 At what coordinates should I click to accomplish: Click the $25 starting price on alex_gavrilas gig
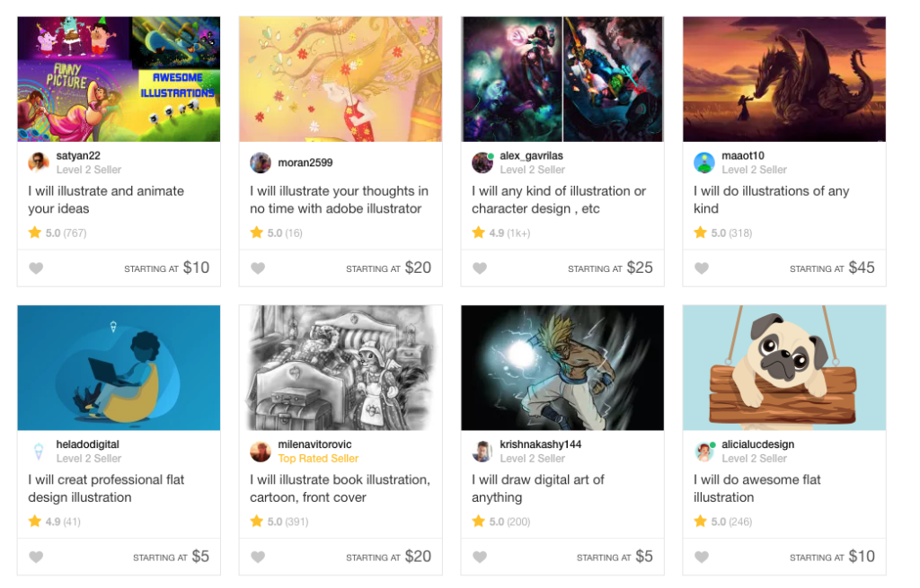[x=640, y=268]
